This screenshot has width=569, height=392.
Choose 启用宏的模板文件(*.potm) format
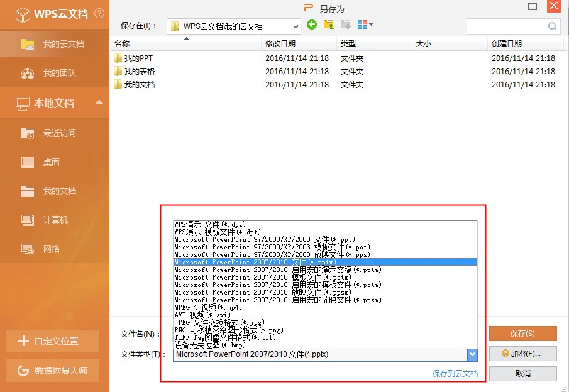coord(325,285)
